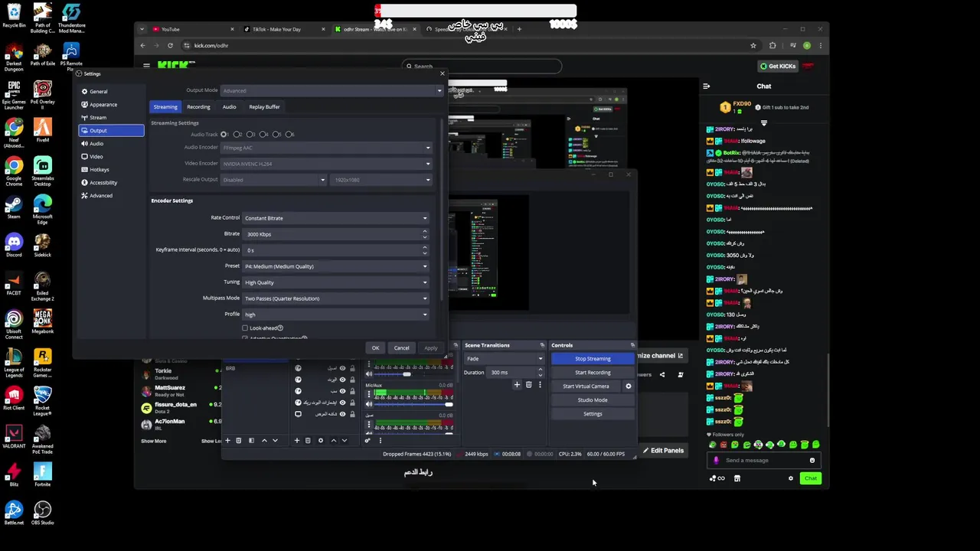Viewport: 980px width, 551px height.
Task: Open Output Mode dropdown
Action: [332, 90]
